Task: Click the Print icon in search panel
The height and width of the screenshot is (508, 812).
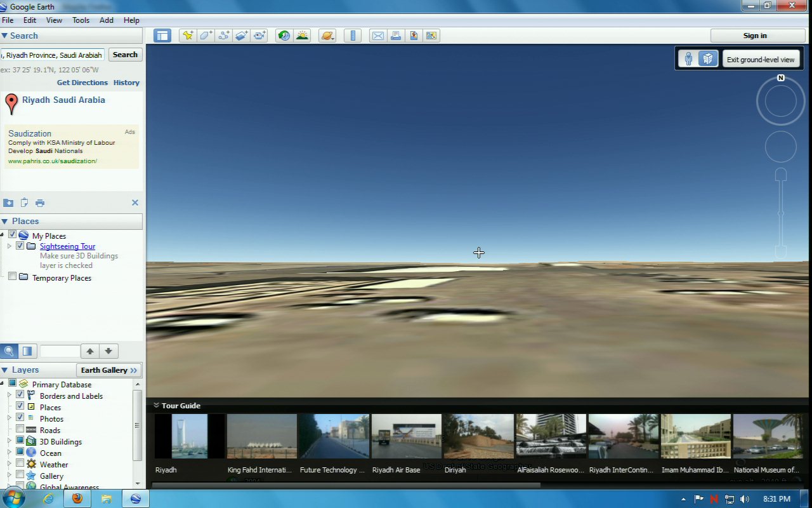Action: 40,203
